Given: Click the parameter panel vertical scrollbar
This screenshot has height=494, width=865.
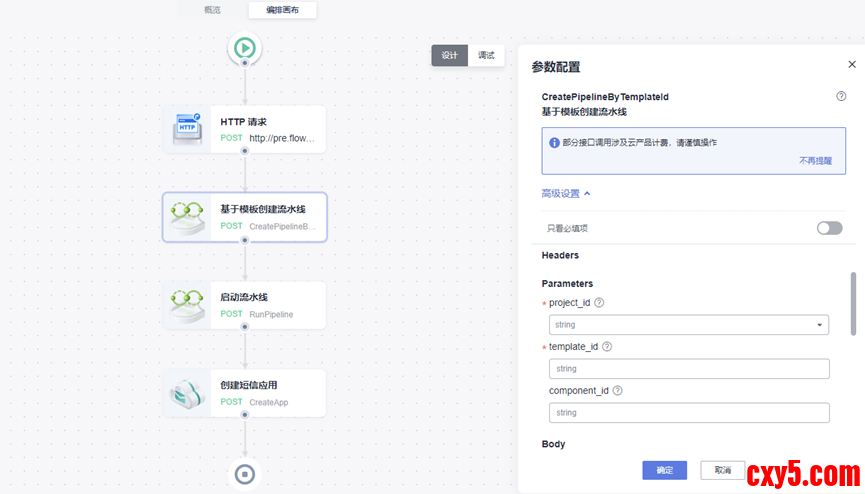Looking at the screenshot, I should [x=853, y=303].
